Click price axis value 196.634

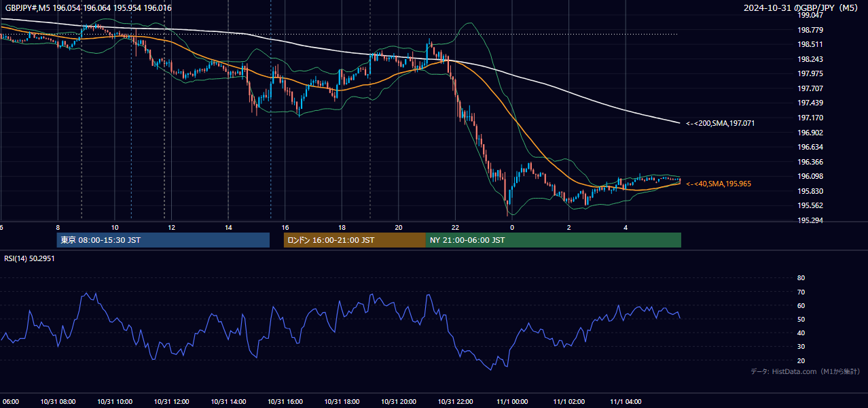pos(810,147)
